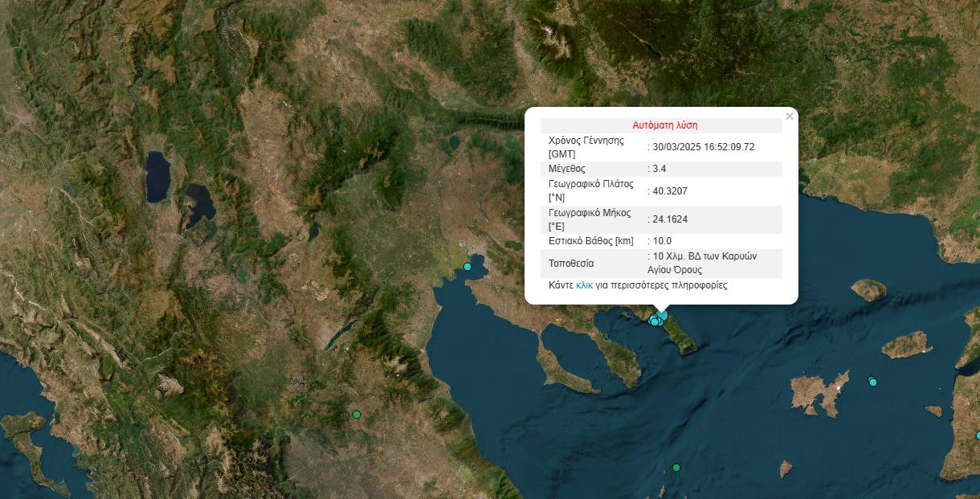
Task: Select the small cyan marker cluster left of popup tip
Action: click(x=654, y=321)
